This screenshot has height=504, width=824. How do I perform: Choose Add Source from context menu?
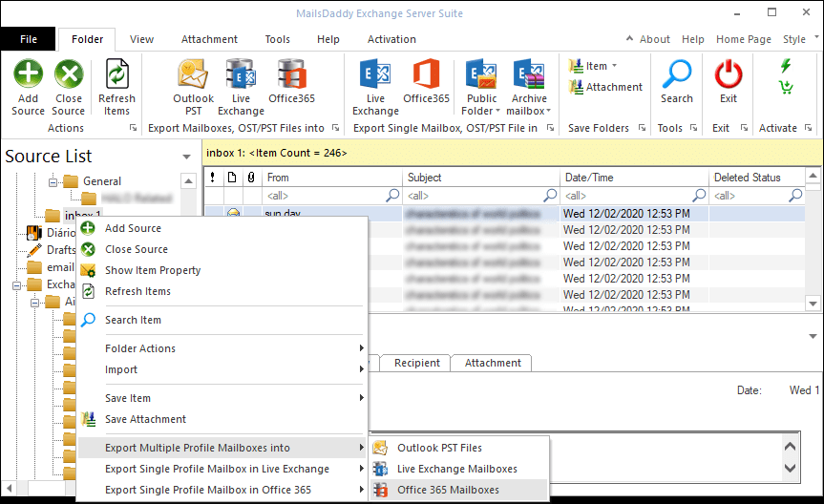[222, 228]
